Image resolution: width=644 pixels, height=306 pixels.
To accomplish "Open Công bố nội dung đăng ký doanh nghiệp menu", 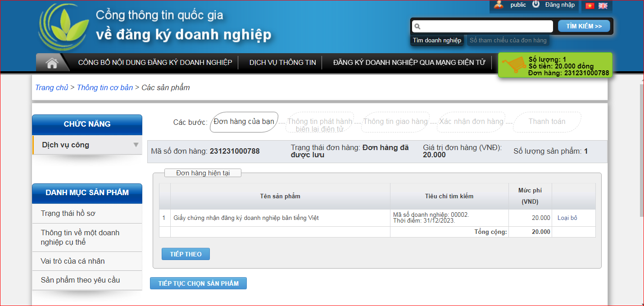I will tap(155, 63).
